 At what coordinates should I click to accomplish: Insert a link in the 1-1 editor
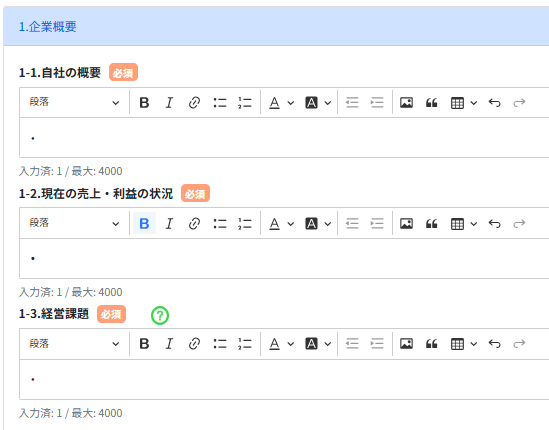click(x=194, y=103)
